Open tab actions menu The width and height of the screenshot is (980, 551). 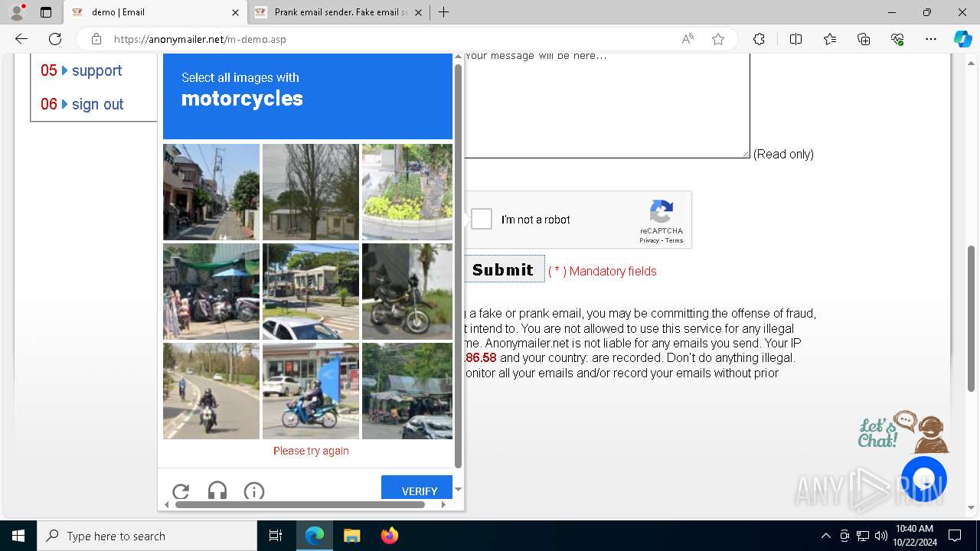pos(46,12)
